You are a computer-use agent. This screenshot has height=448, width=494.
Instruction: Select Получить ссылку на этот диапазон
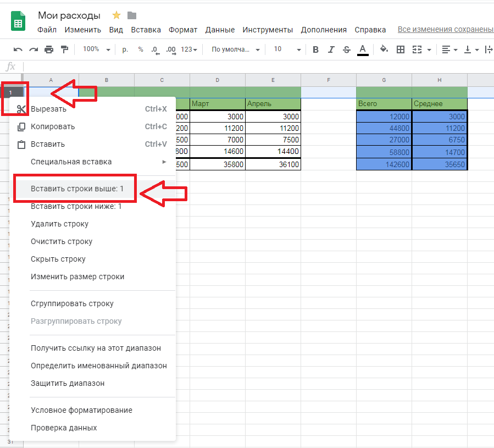point(93,348)
